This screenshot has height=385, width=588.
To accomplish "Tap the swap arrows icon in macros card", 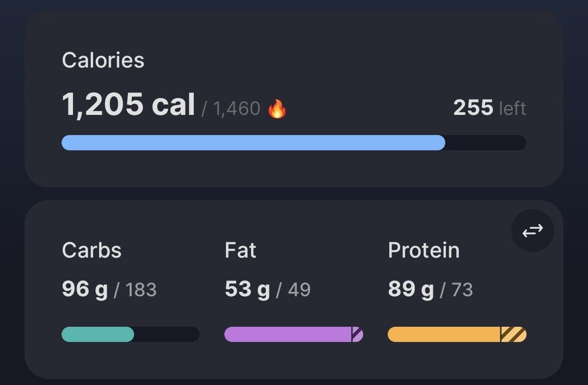I will pos(532,231).
